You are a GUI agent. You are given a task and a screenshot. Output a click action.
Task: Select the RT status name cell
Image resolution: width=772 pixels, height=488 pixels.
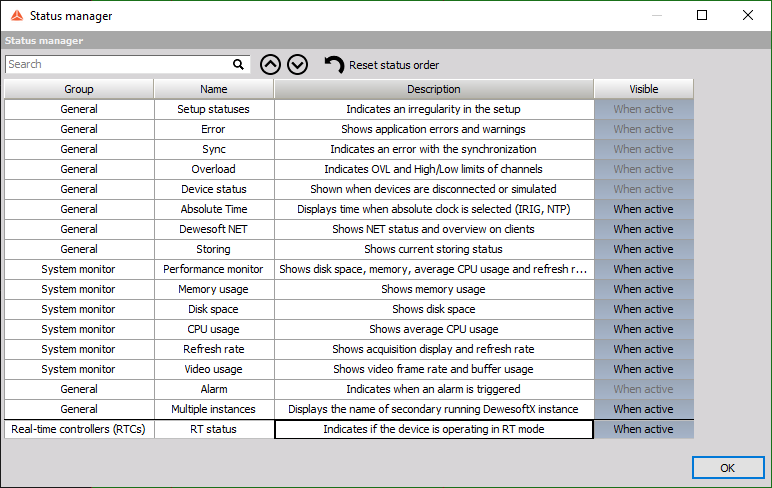(214, 429)
